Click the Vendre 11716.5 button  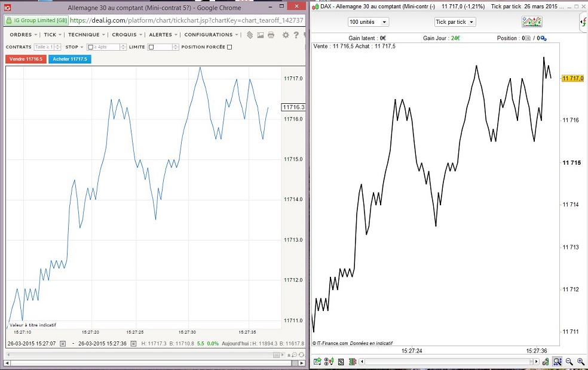coord(26,59)
